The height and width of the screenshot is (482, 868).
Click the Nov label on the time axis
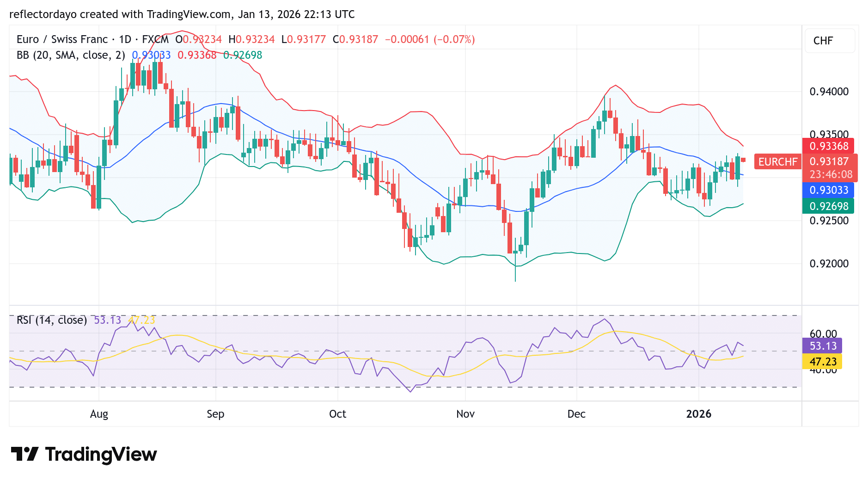click(x=465, y=414)
